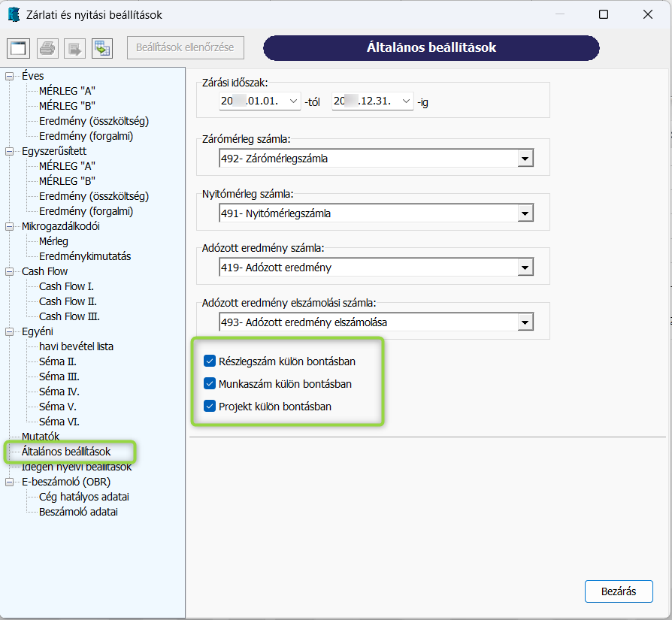Click the Egyéni tree label
Screen dimensions: 672x620
click(38, 331)
